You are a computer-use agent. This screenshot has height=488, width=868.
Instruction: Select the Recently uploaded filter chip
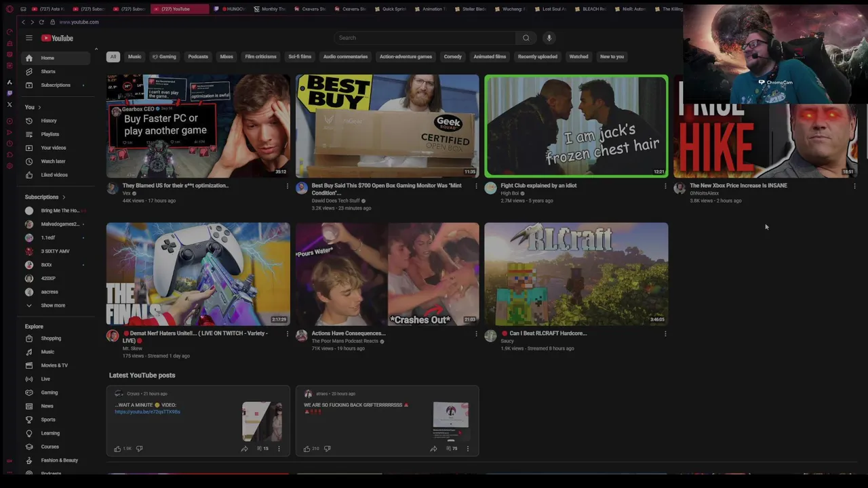pos(538,57)
